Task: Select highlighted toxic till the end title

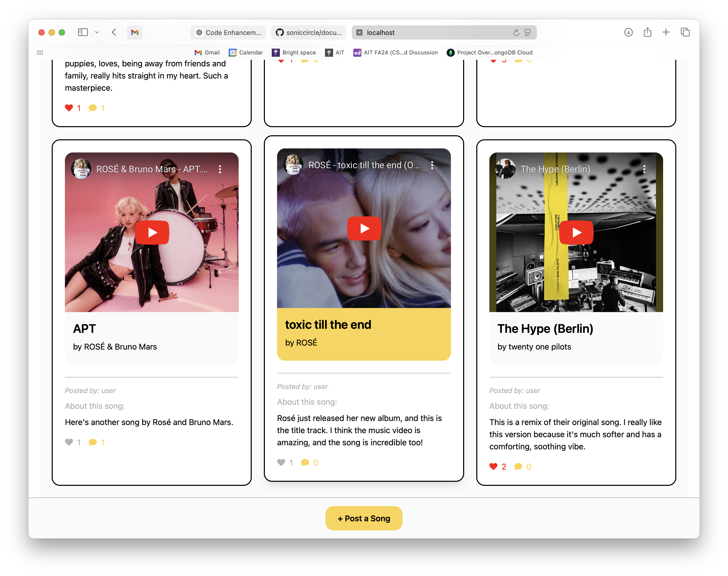Action: pyautogui.click(x=328, y=324)
